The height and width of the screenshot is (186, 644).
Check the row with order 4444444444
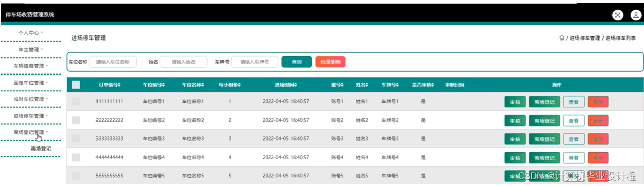click(76, 157)
